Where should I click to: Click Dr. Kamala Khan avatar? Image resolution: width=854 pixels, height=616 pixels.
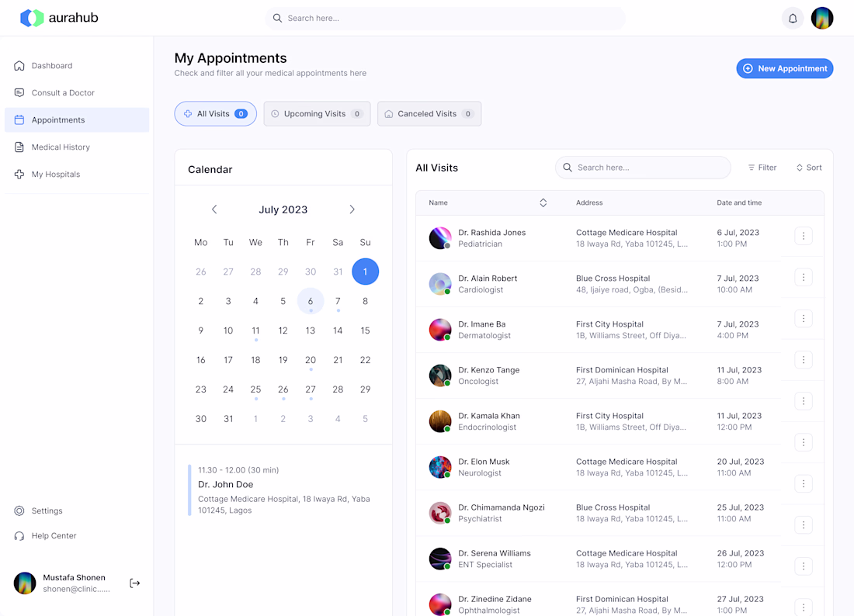(x=440, y=421)
